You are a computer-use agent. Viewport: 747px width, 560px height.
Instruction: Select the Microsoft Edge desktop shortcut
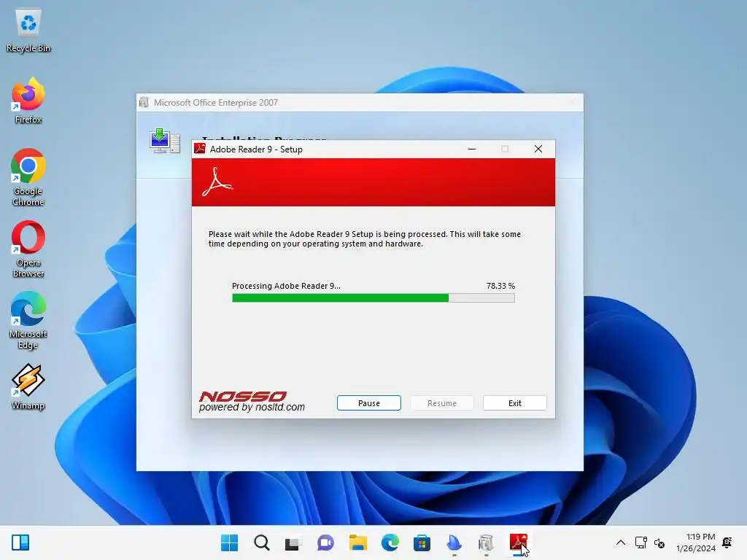pos(28,321)
